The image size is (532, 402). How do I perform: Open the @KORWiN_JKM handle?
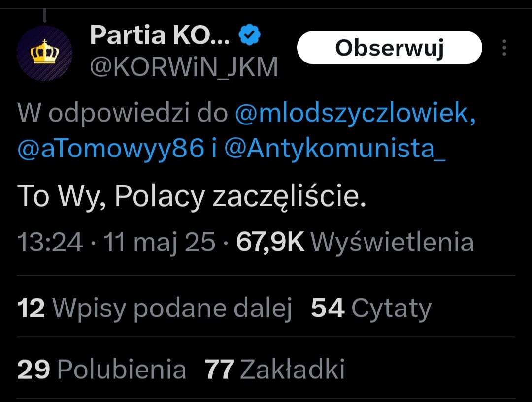click(184, 67)
